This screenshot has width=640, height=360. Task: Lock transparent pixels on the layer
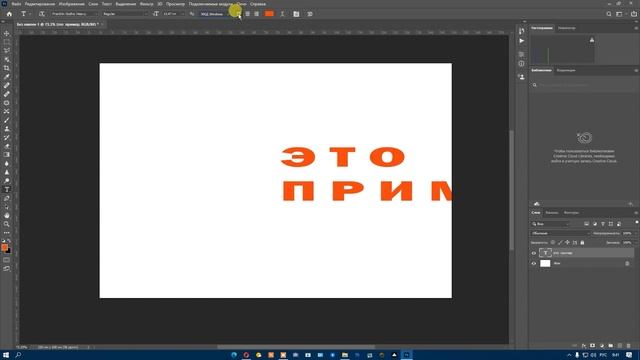(553, 242)
